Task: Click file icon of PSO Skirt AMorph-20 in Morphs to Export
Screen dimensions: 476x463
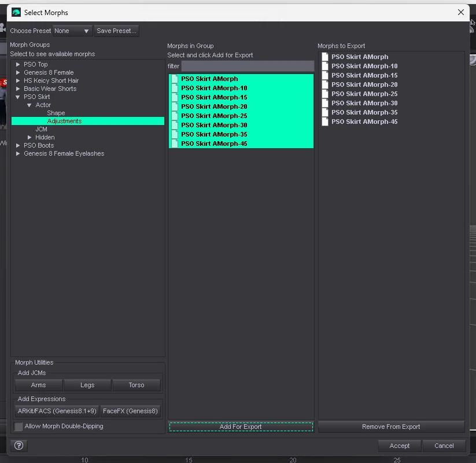Action: 325,84
